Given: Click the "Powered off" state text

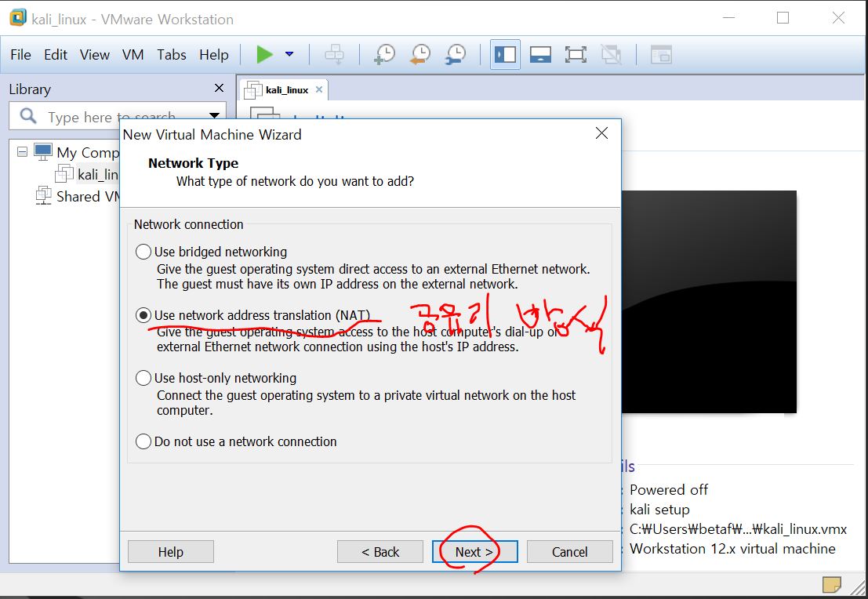Looking at the screenshot, I should (x=669, y=490).
